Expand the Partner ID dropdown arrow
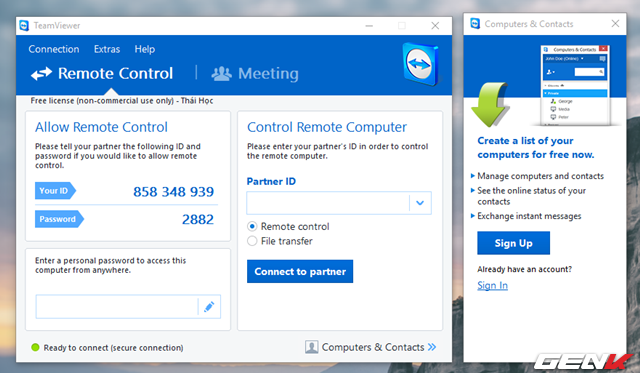 click(420, 203)
